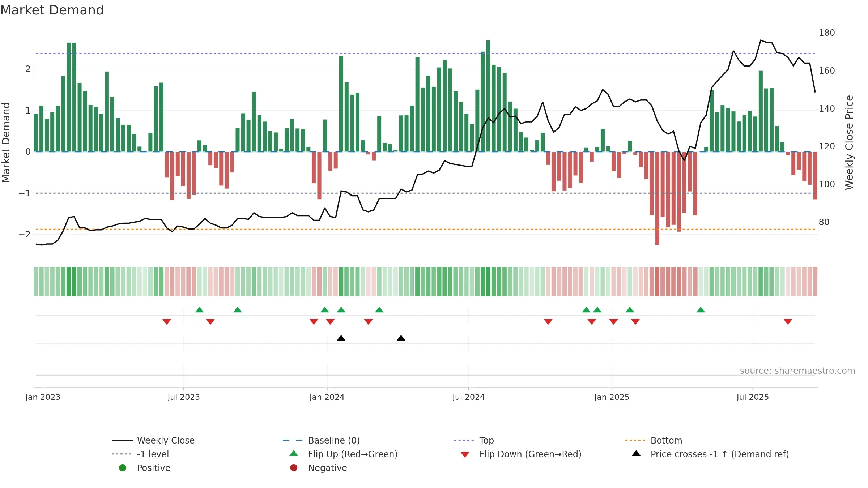Toggle the Top legend entry
The image size is (868, 488).
[x=474, y=440]
